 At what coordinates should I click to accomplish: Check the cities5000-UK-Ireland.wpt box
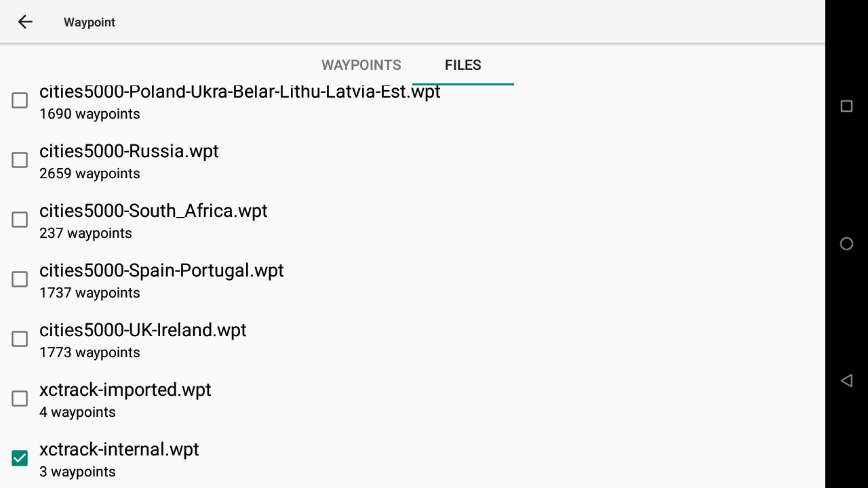[20, 339]
